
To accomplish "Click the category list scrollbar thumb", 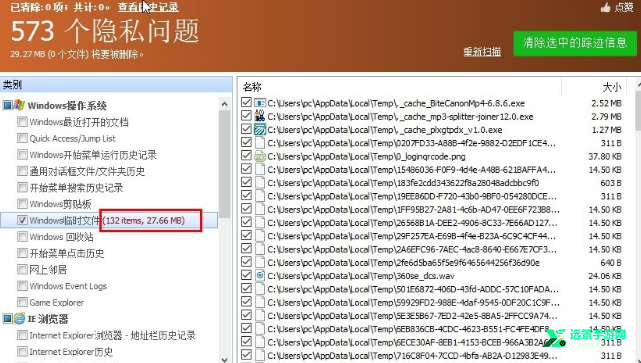I will (224, 164).
